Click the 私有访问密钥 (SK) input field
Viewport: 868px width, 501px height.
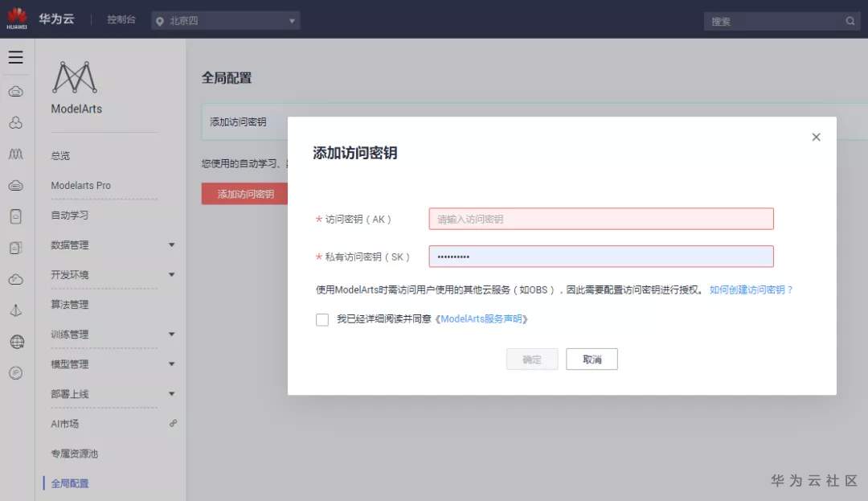pos(601,257)
